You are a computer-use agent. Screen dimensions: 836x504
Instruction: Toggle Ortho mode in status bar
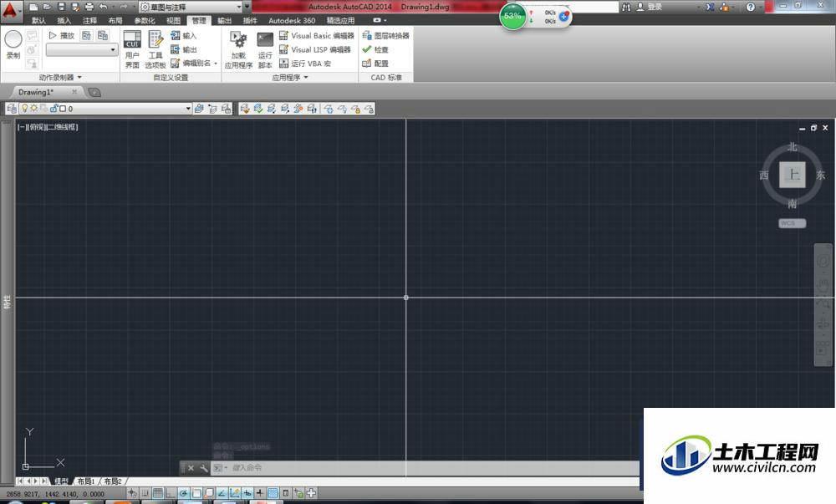[x=171, y=493]
